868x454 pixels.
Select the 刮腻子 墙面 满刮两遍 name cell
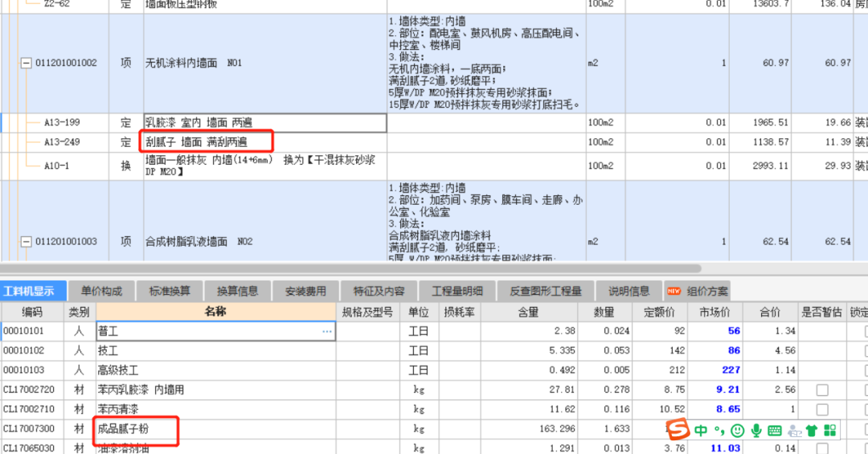point(207,142)
